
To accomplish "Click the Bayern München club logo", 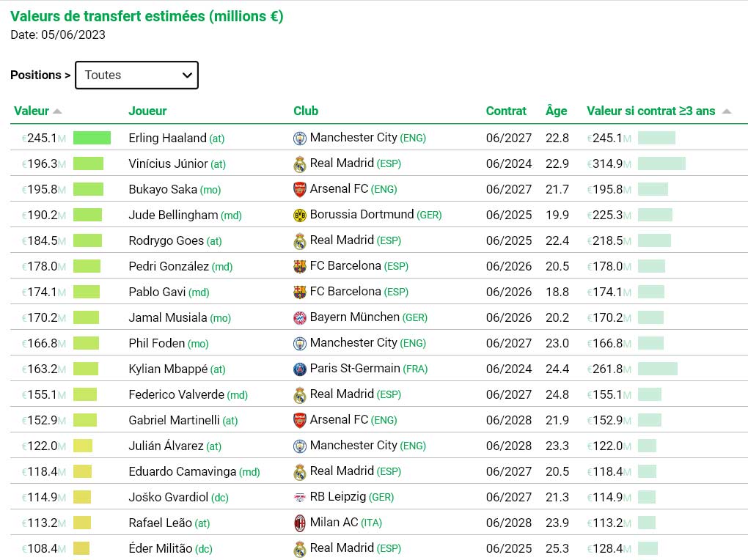I will pos(300,318).
